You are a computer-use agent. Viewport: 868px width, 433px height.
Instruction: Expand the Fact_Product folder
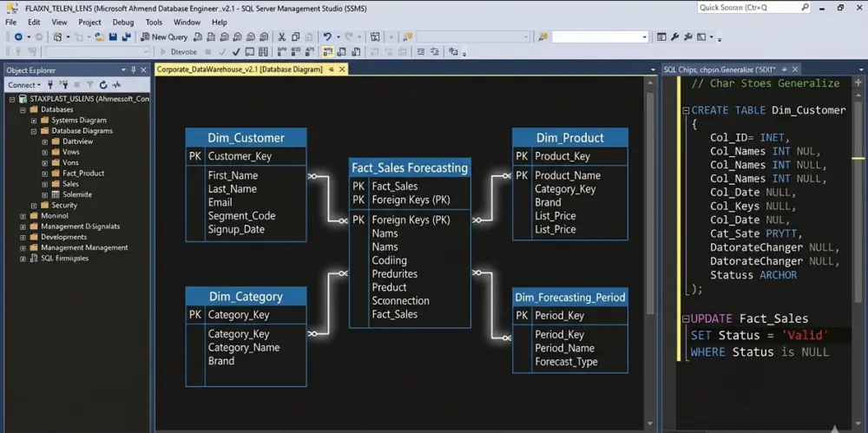pos(45,174)
